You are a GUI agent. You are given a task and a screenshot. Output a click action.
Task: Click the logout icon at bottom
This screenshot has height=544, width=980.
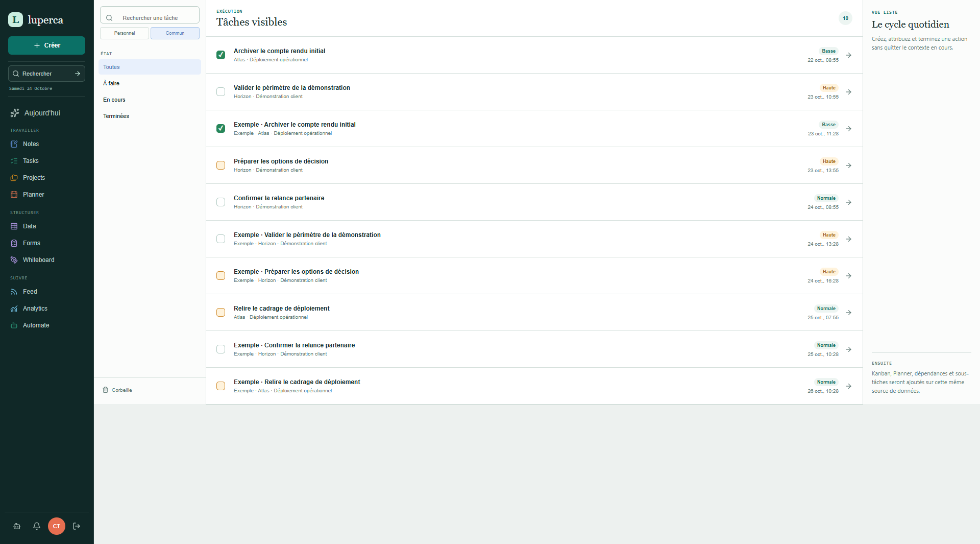[77, 526]
